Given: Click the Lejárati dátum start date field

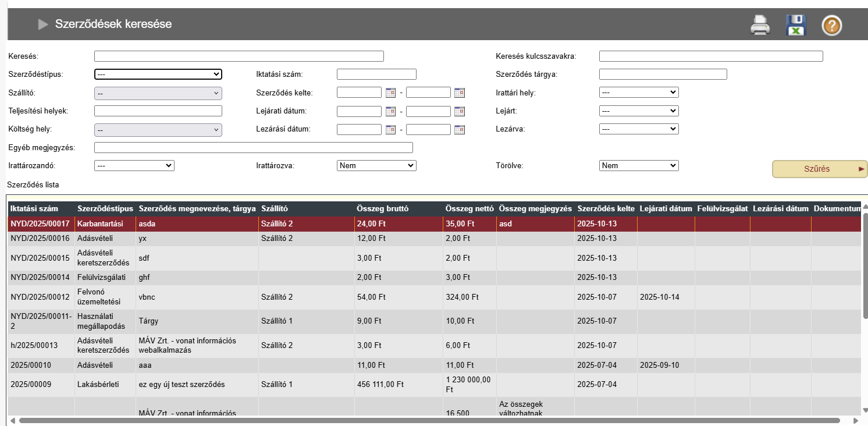Looking at the screenshot, I should tap(360, 111).
